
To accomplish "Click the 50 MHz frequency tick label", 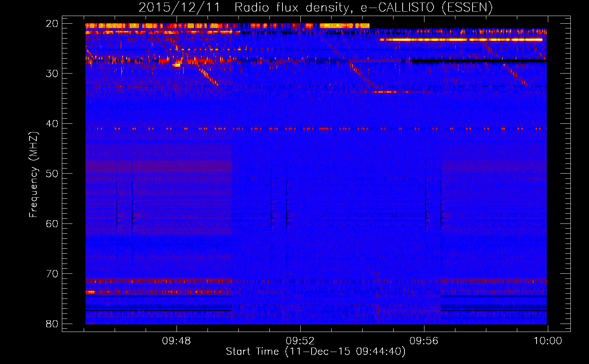I will pyautogui.click(x=52, y=174).
